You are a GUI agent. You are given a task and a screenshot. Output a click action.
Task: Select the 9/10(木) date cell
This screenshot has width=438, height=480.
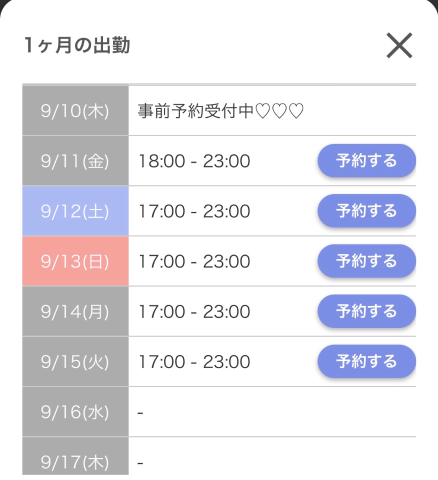point(75,111)
